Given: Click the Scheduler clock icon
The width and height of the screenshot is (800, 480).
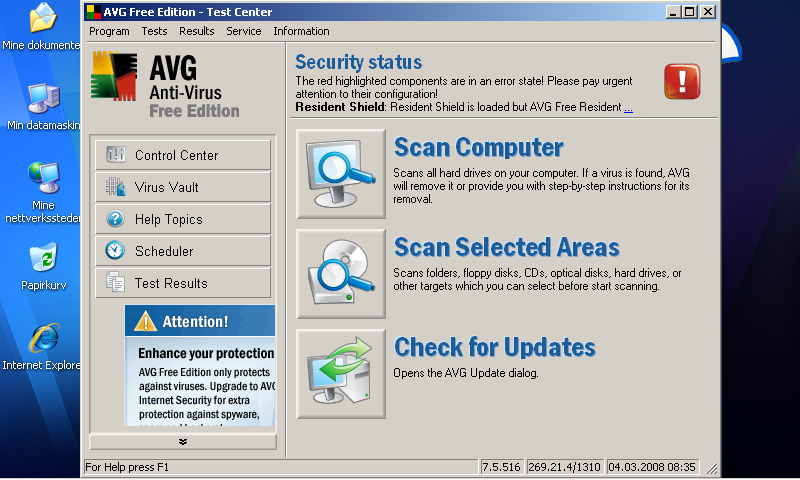Looking at the screenshot, I should (115, 250).
